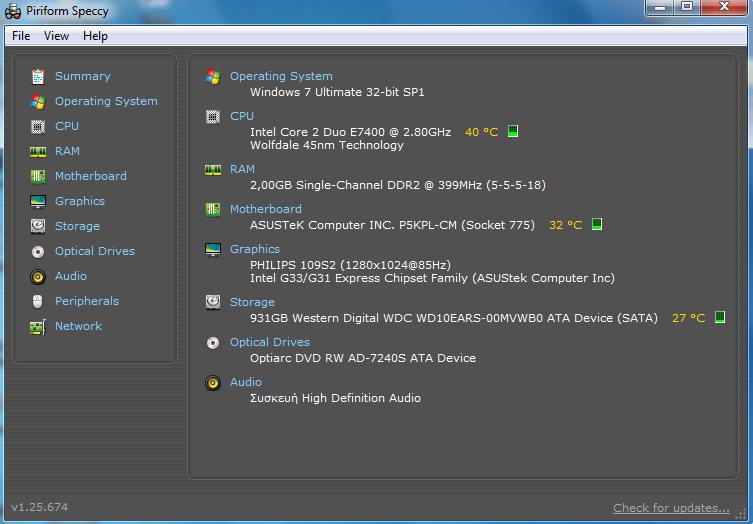The width and height of the screenshot is (753, 524).
Task: Click the Optiarc DVD RW AD-7240S text
Action: click(363, 358)
